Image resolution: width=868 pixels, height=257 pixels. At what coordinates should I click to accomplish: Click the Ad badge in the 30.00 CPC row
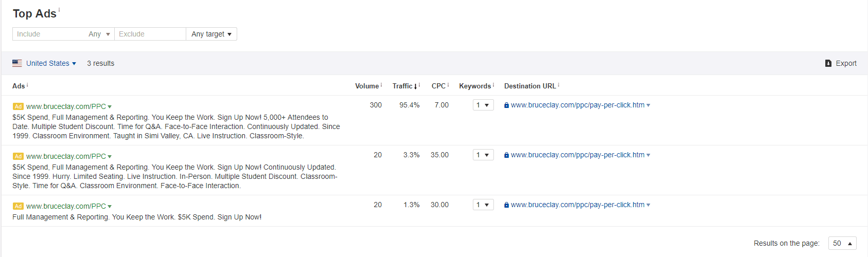pos(18,206)
